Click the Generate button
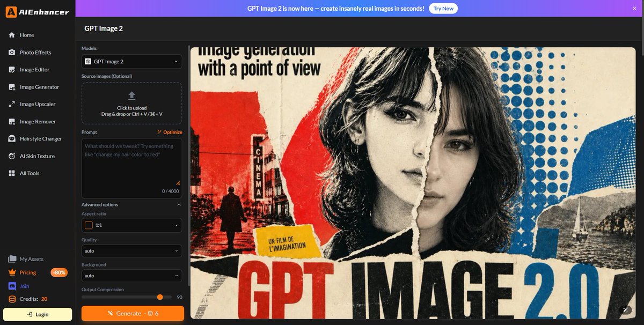 click(x=133, y=313)
